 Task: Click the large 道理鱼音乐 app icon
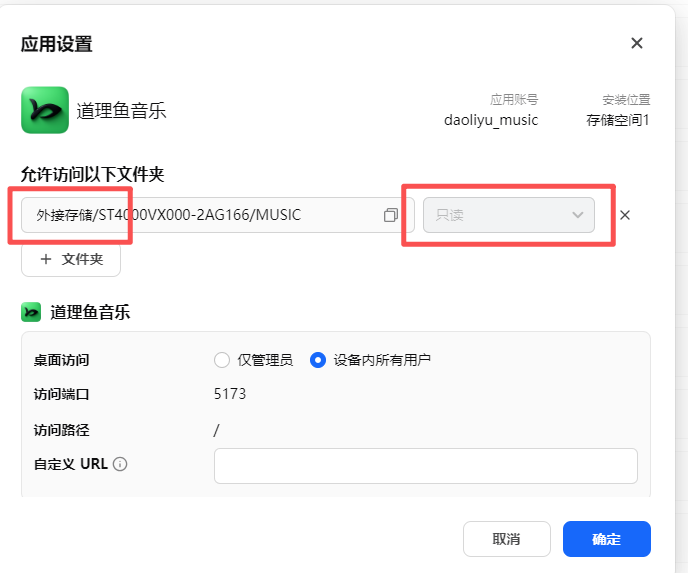45,110
